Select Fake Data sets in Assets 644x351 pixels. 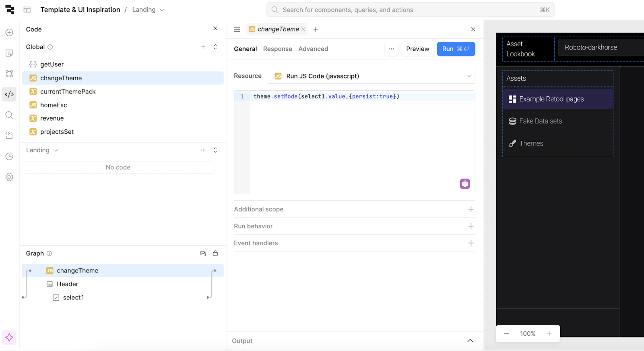558,121
